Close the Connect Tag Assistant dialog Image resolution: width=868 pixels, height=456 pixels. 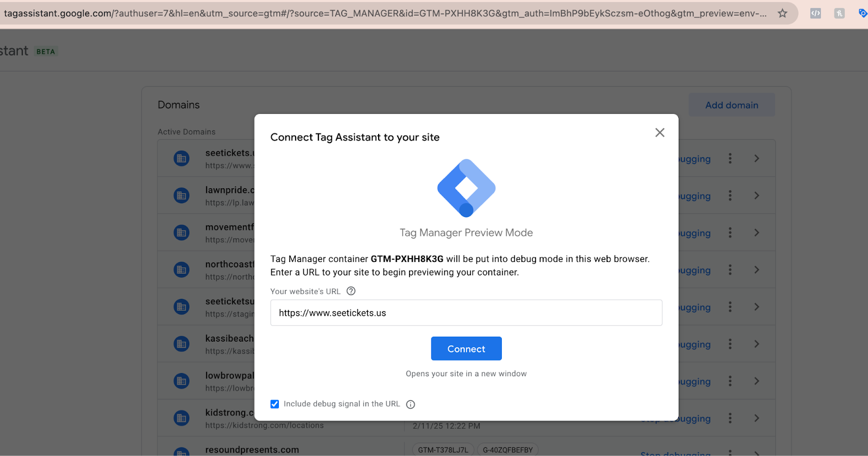click(x=660, y=132)
